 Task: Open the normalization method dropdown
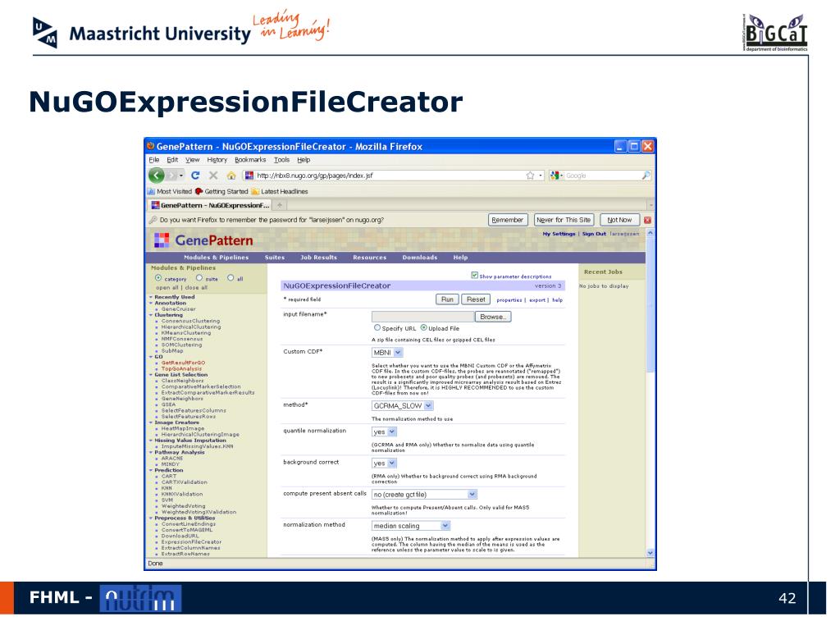tap(410, 526)
